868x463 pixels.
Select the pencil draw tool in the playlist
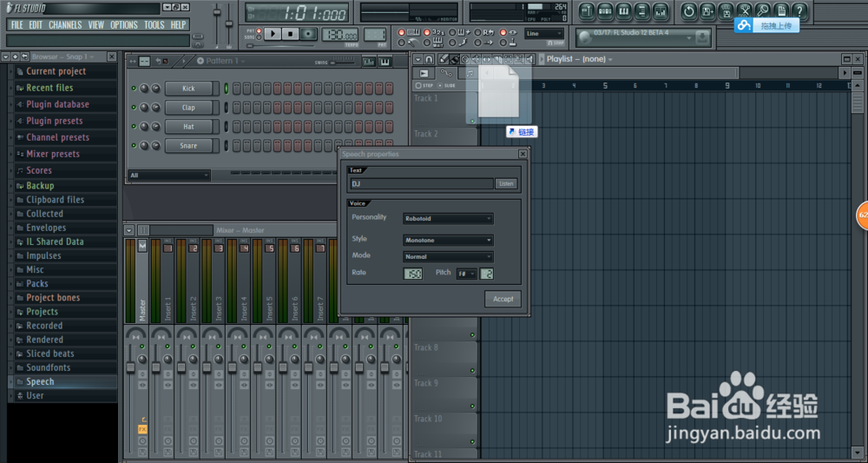click(444, 59)
